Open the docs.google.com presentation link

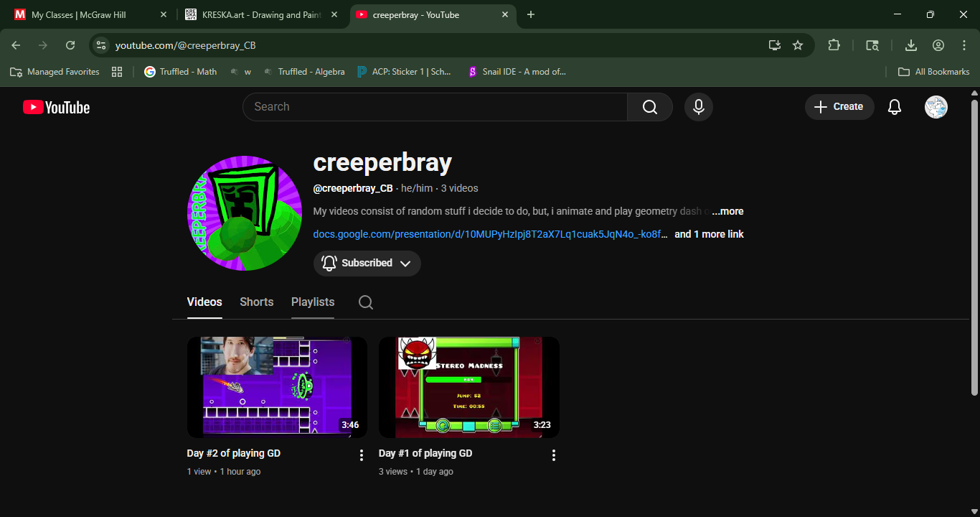coord(490,234)
